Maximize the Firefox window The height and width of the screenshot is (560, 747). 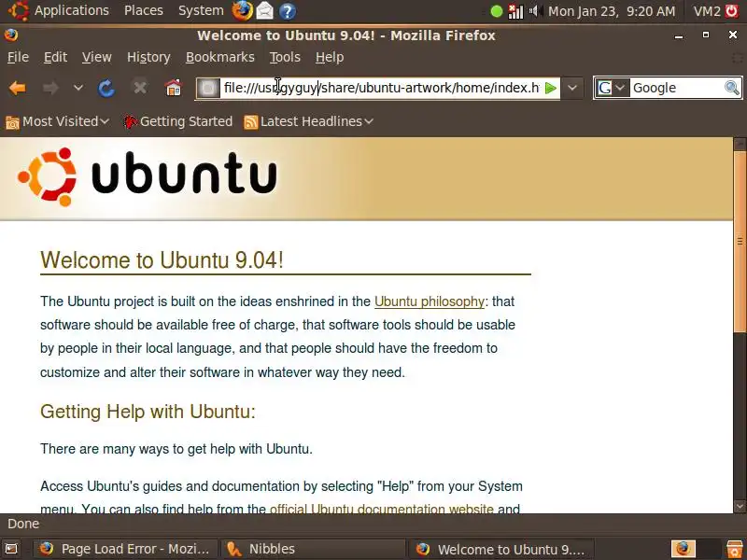point(706,35)
